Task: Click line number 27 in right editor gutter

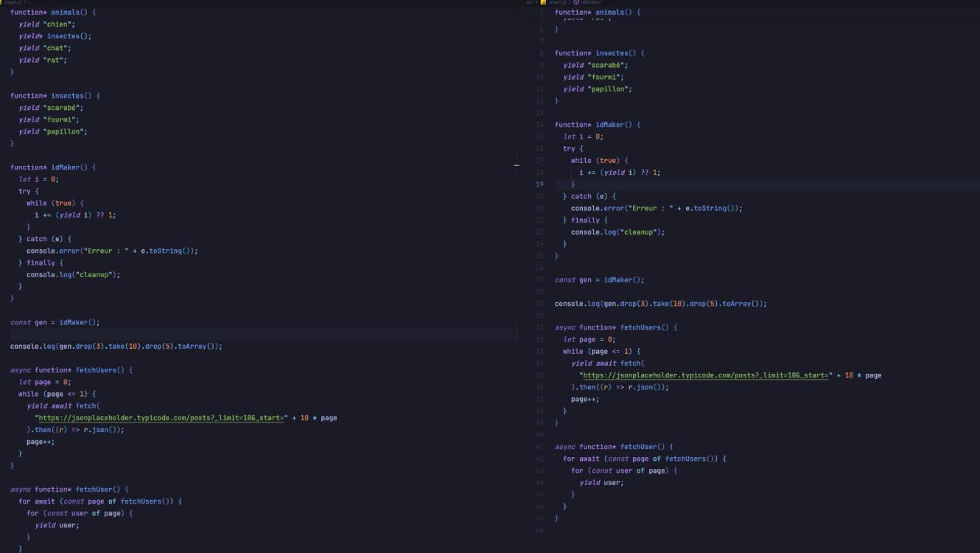Action: (540, 280)
